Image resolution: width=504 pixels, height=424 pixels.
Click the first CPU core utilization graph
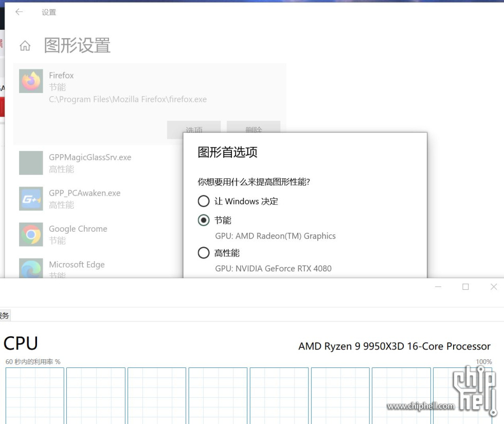pos(35,396)
